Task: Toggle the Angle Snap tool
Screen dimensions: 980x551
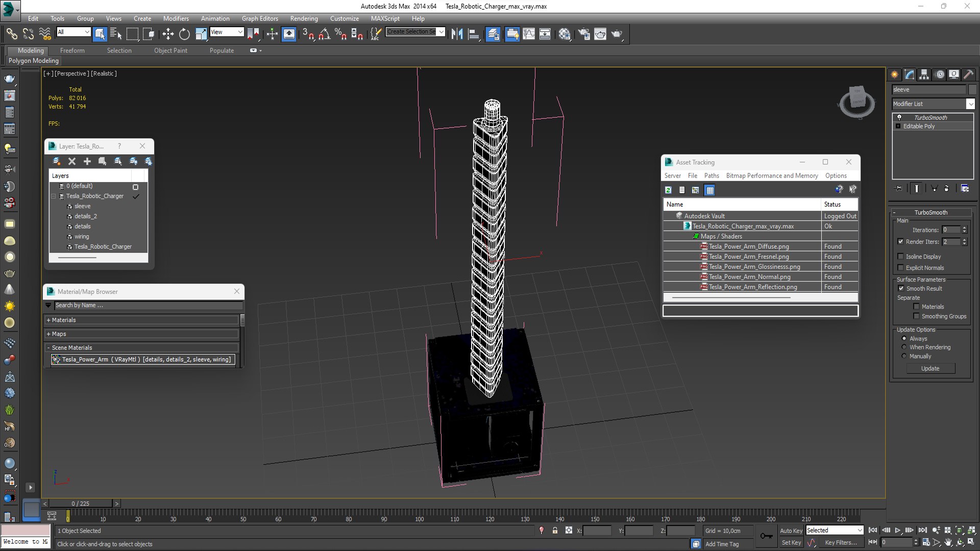Action: [324, 34]
